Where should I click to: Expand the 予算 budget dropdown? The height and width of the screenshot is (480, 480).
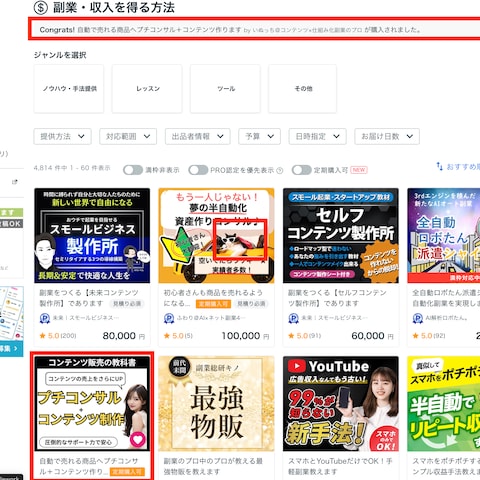(259, 136)
